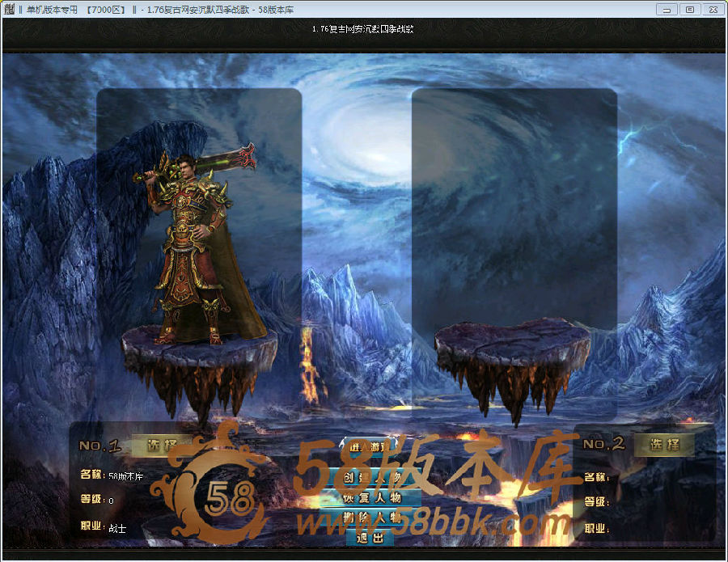Click the class value 战士

(117, 528)
